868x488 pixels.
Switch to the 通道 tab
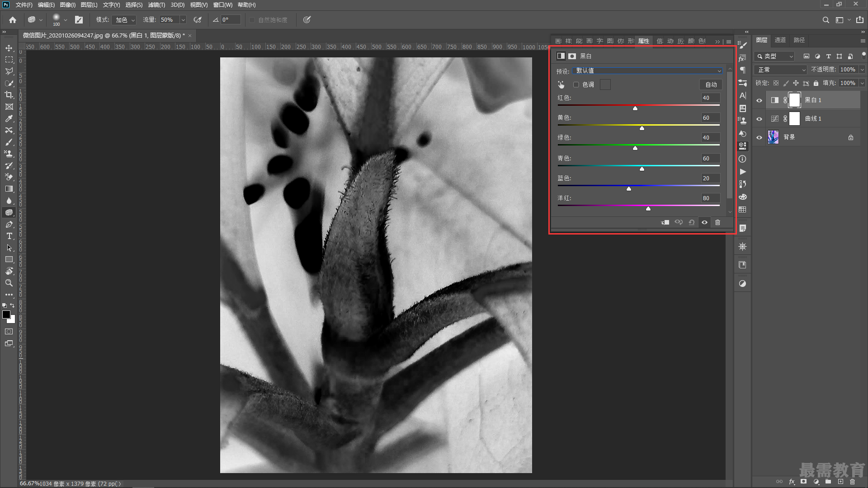(x=780, y=40)
